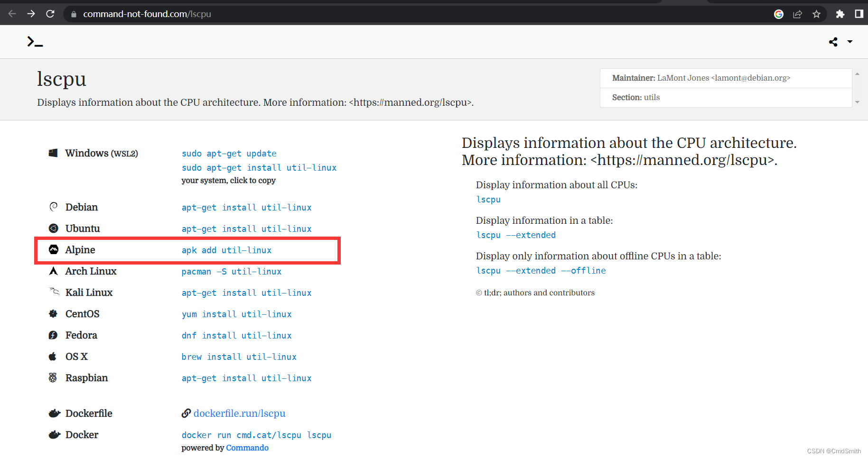Click the Arch Linux logo icon
The image size is (868, 458).
[x=54, y=271]
